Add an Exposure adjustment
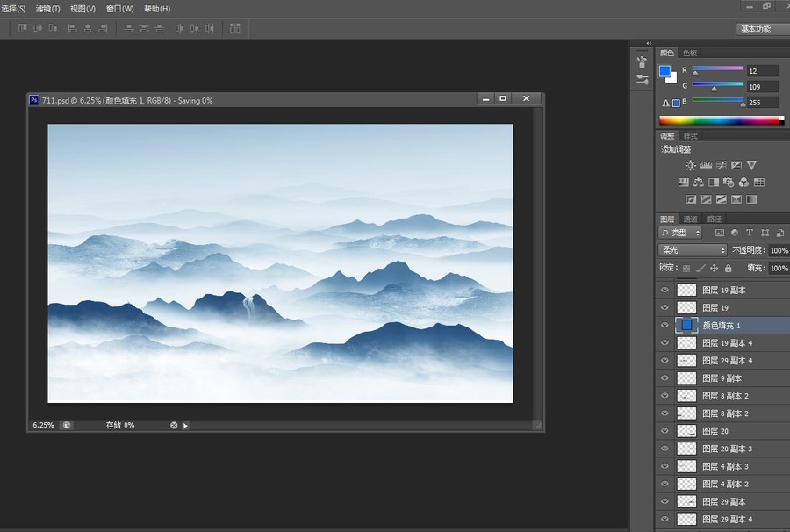Image resolution: width=790 pixels, height=532 pixels. tap(736, 165)
